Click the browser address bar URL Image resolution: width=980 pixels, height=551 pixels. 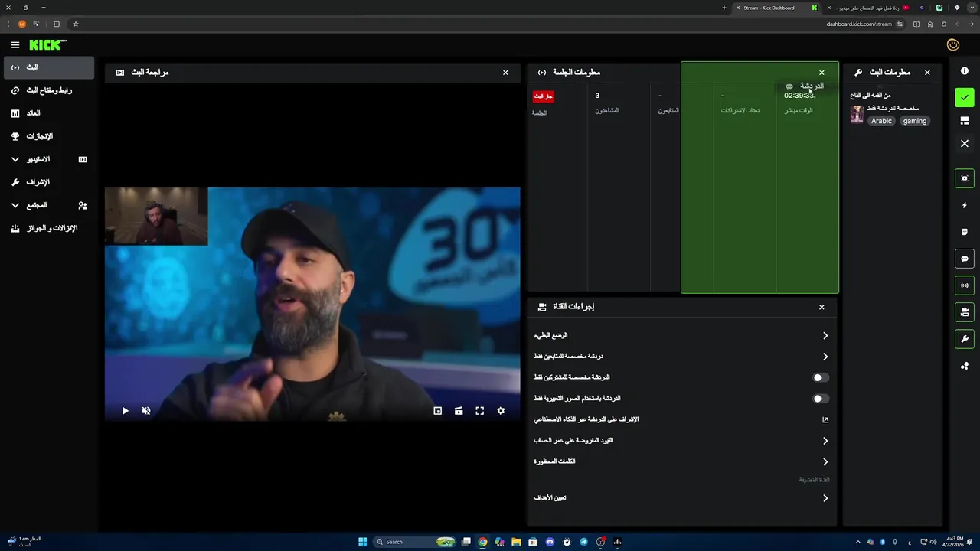click(x=859, y=24)
